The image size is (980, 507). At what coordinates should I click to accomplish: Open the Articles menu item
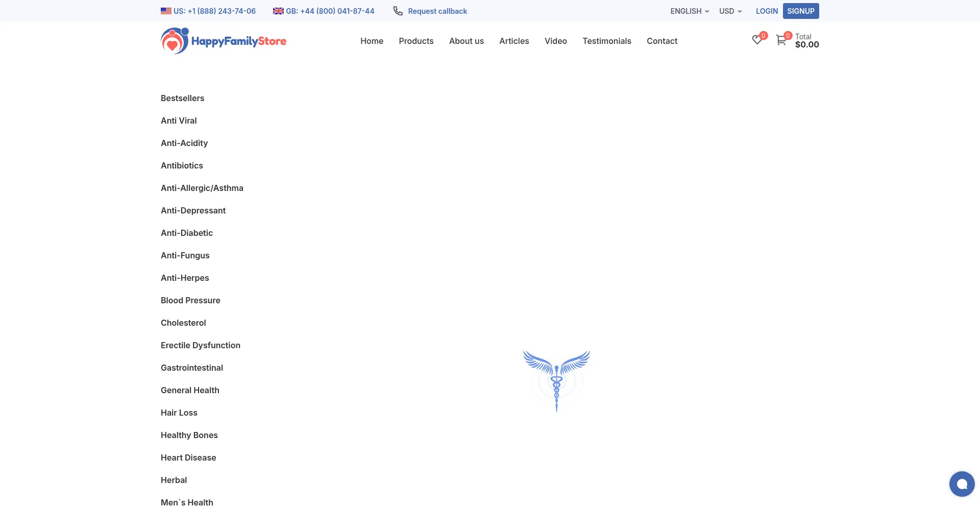[514, 41]
